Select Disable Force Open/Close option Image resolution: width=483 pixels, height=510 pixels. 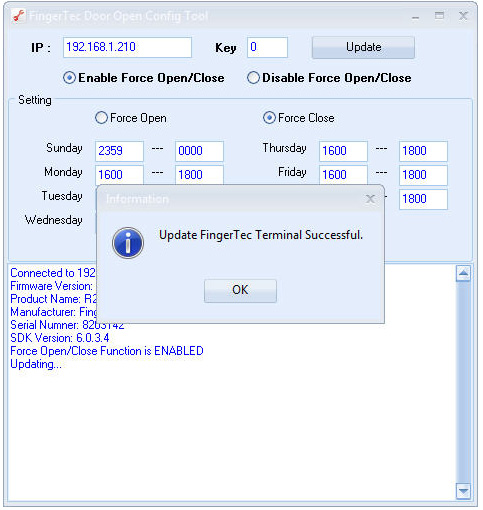[x=329, y=78]
